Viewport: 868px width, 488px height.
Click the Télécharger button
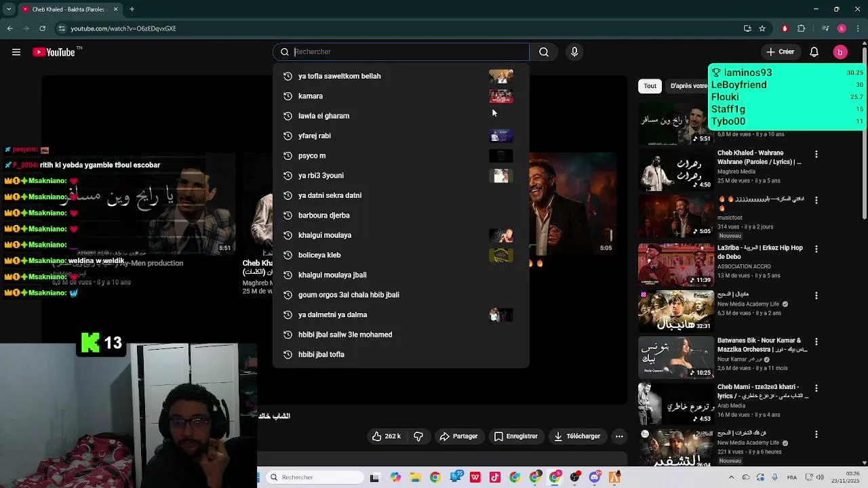click(577, 436)
